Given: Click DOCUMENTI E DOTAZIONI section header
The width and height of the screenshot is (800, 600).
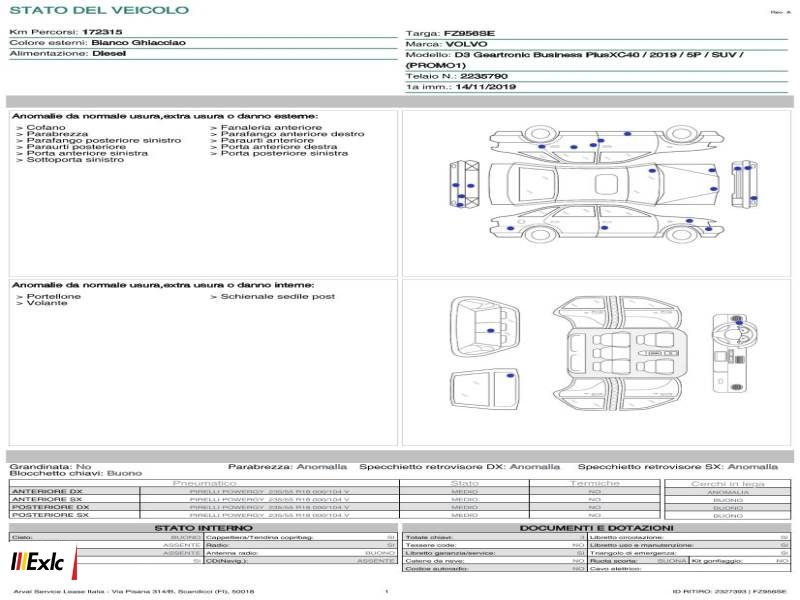Looking at the screenshot, I should (596, 528).
